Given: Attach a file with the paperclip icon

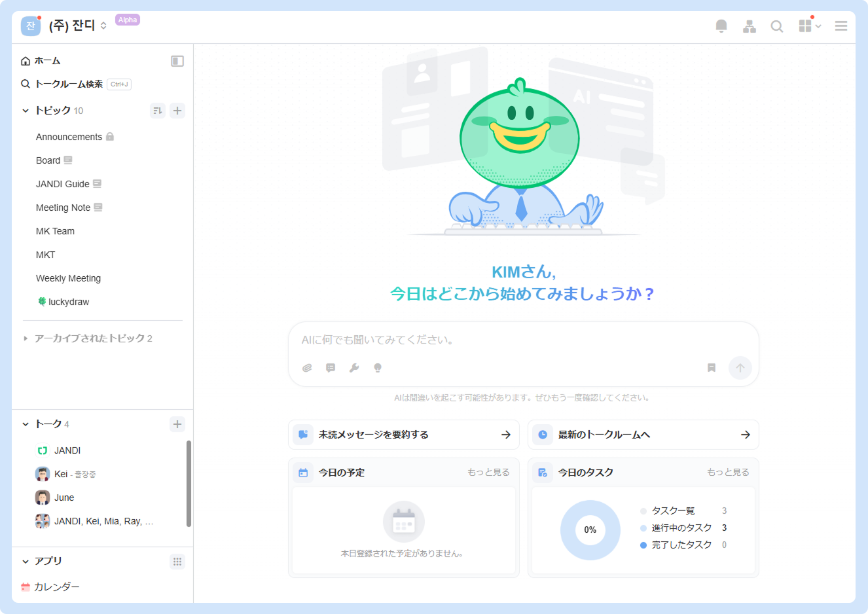Looking at the screenshot, I should pos(307,368).
